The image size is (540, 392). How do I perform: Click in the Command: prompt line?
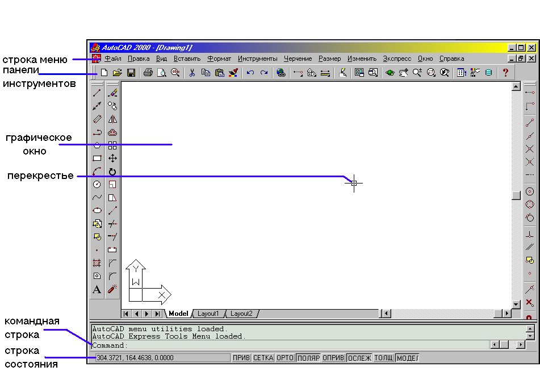[x=290, y=345]
